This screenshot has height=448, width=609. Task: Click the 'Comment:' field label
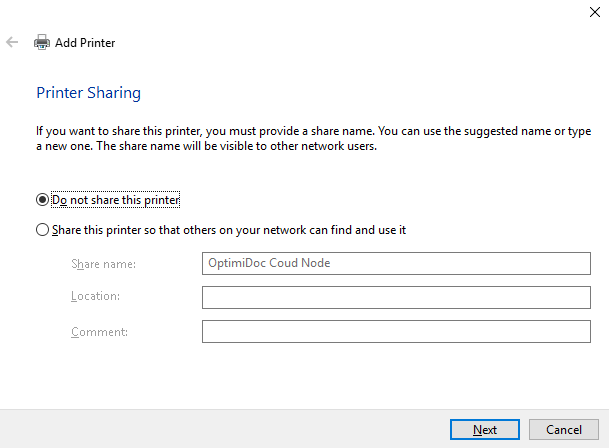pyautogui.click(x=99, y=332)
